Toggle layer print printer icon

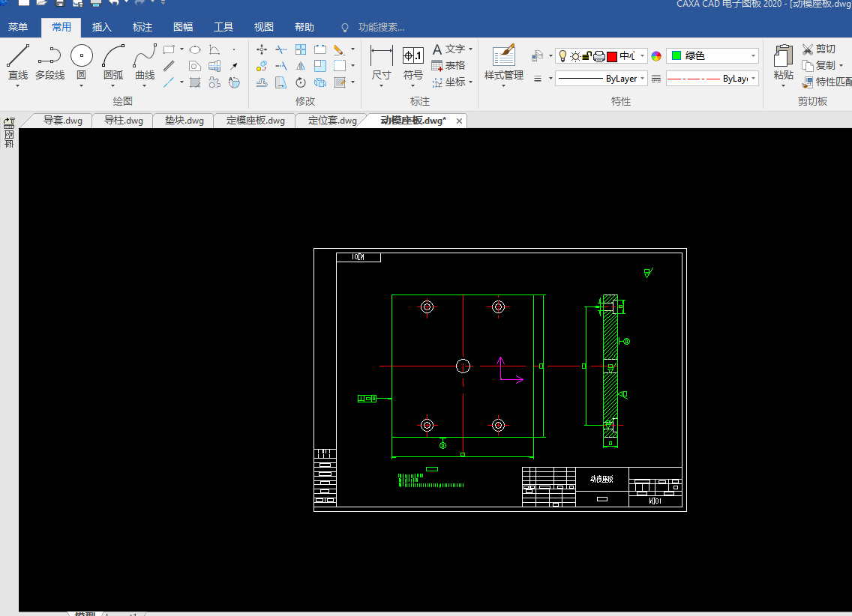click(598, 56)
